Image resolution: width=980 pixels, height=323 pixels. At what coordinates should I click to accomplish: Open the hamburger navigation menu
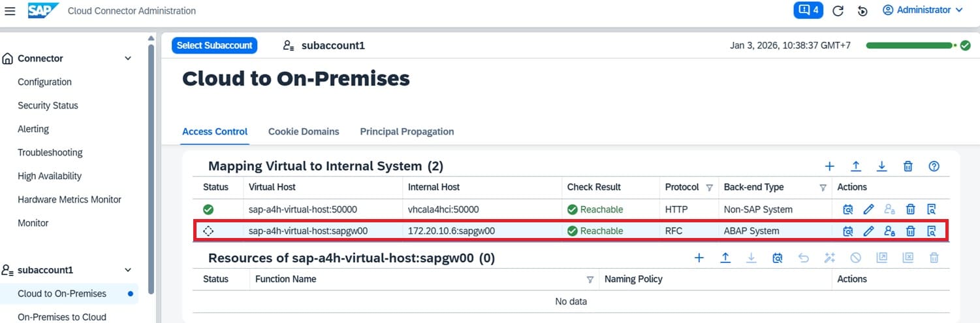tap(10, 10)
